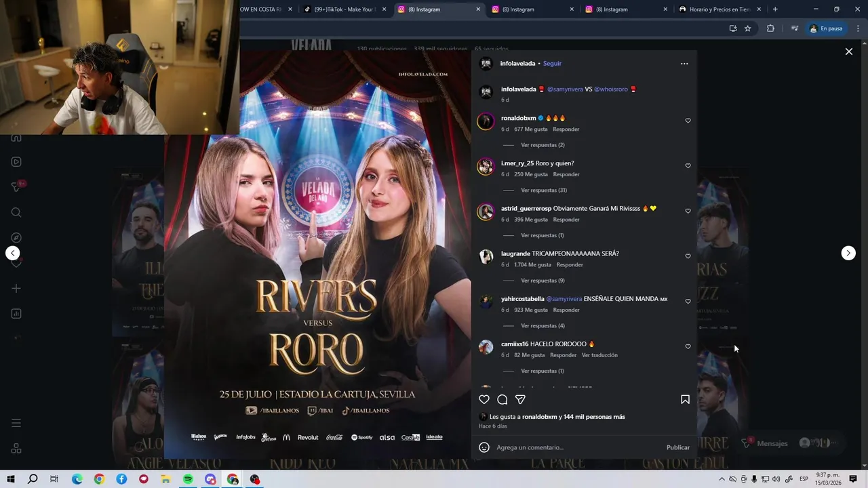Like ronaldobxm's comment
The height and width of the screenshot is (488, 868).
coord(688,121)
